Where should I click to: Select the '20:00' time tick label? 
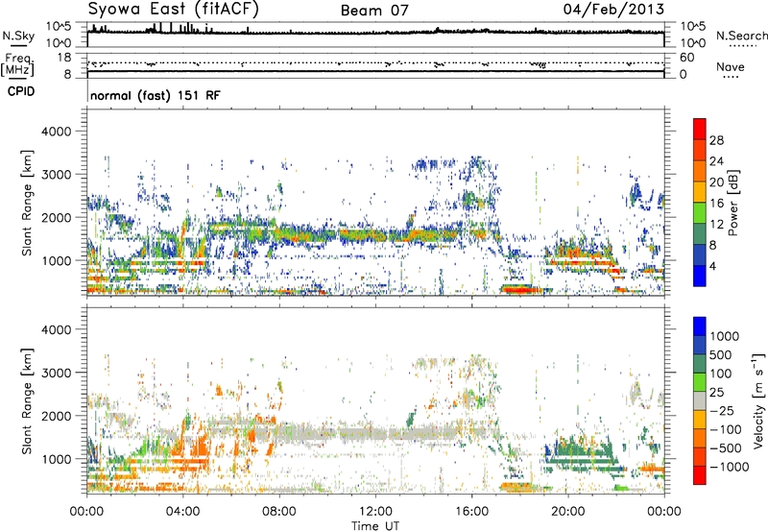(x=568, y=512)
